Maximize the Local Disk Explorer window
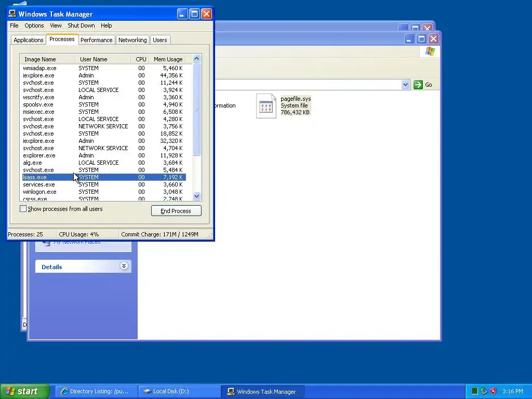 tap(421, 38)
